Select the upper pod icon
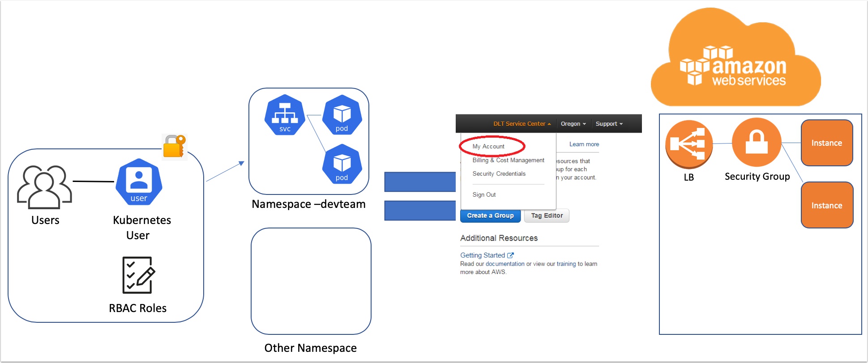 tap(342, 115)
